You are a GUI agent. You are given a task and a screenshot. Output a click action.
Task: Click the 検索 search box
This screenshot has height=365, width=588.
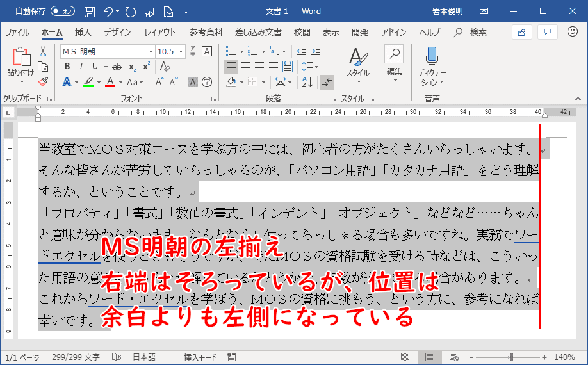tap(470, 32)
